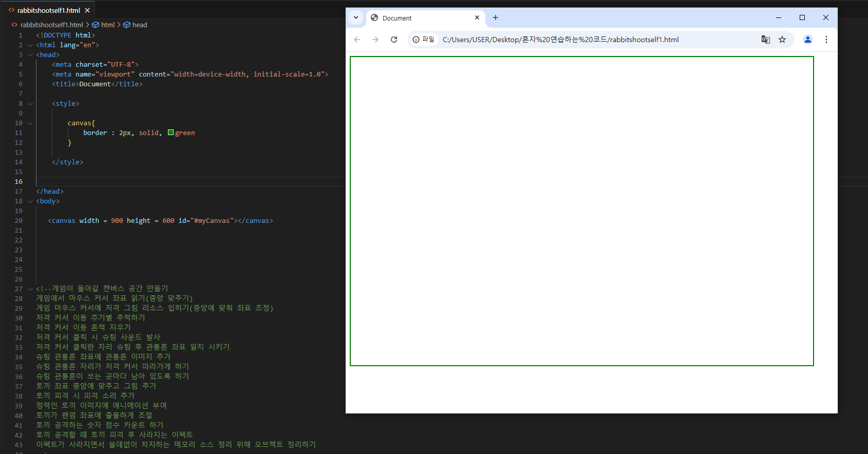Maximize the Chrome window
868x454 pixels.
(x=802, y=17)
